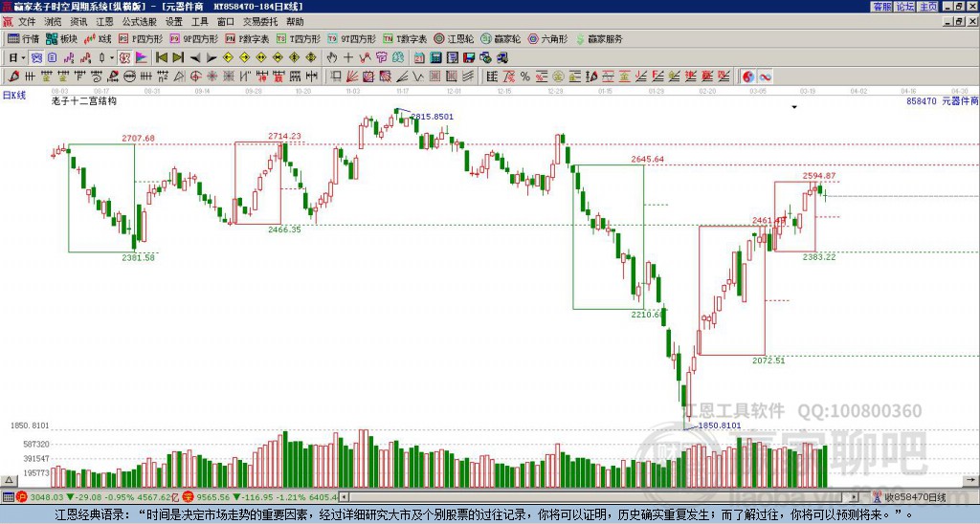Click the grid icon in status bar
Viewport: 980px width, 524px height.
pyautogui.click(x=8, y=497)
